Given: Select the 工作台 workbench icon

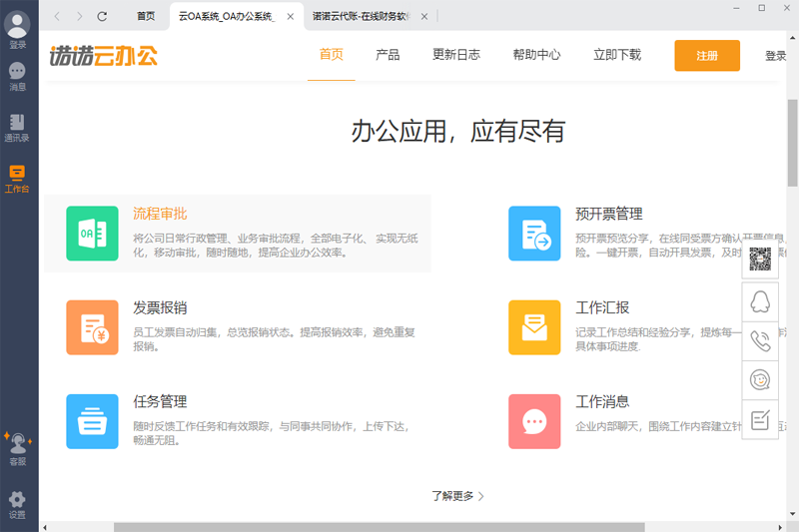Looking at the screenshot, I should [x=17, y=178].
